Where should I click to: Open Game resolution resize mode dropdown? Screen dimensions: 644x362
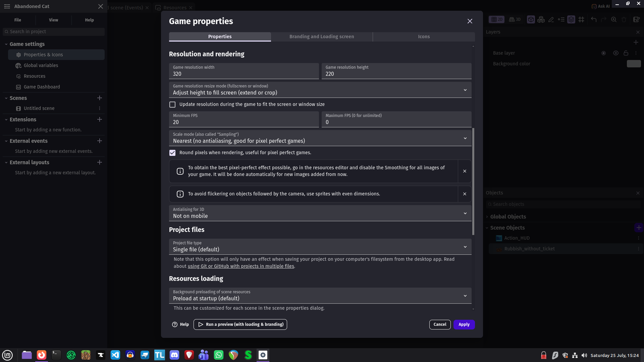(320, 90)
